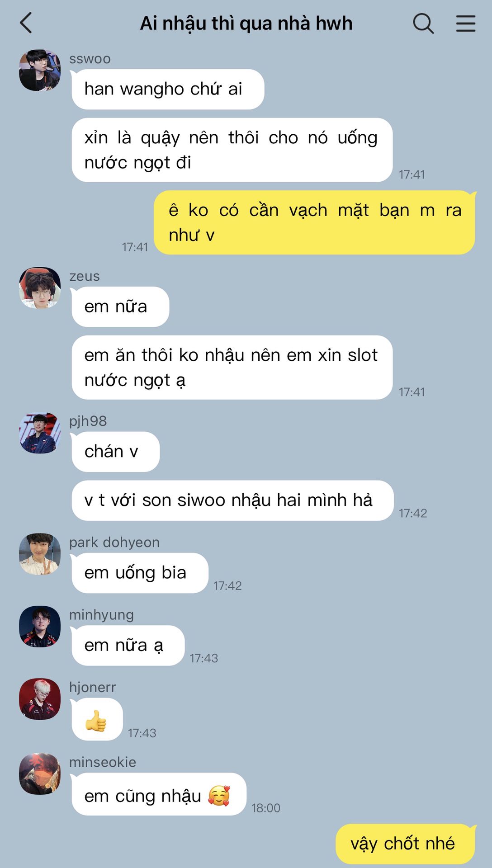Select yellow message 'ê ko có cần vạch mặt'
492x868 pixels.
click(x=315, y=222)
